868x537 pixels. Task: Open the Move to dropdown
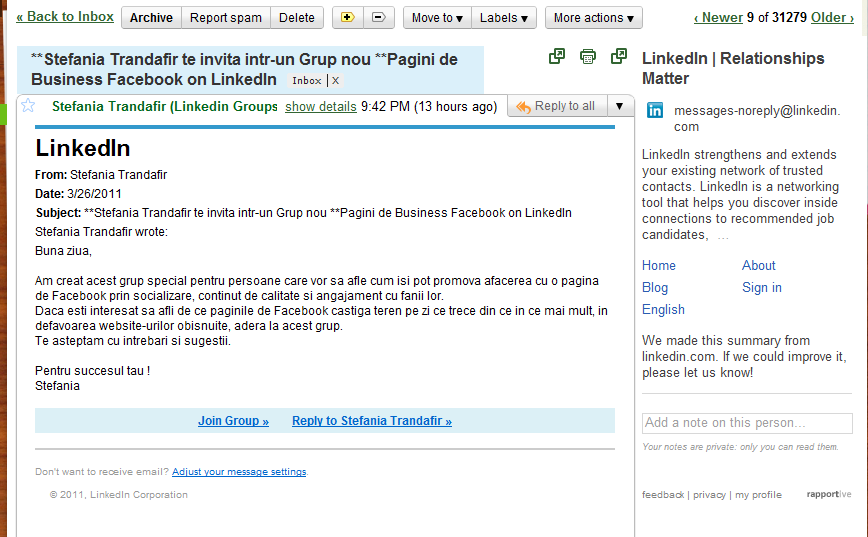[437, 18]
